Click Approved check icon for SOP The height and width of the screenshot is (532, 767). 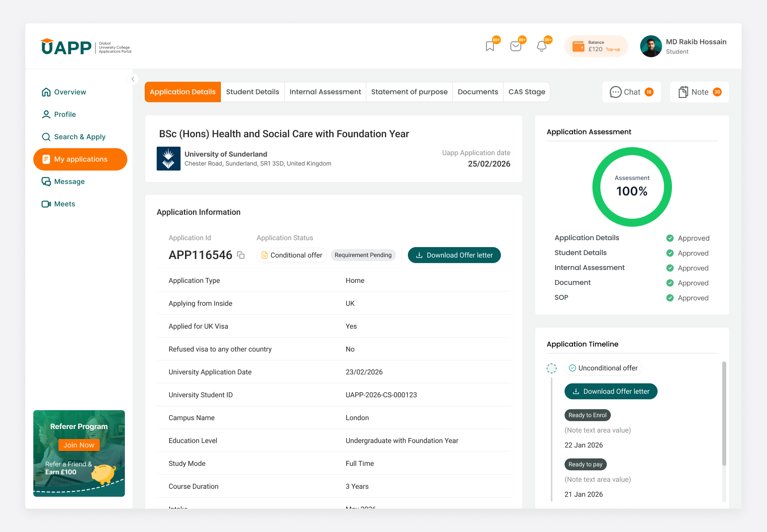click(670, 298)
